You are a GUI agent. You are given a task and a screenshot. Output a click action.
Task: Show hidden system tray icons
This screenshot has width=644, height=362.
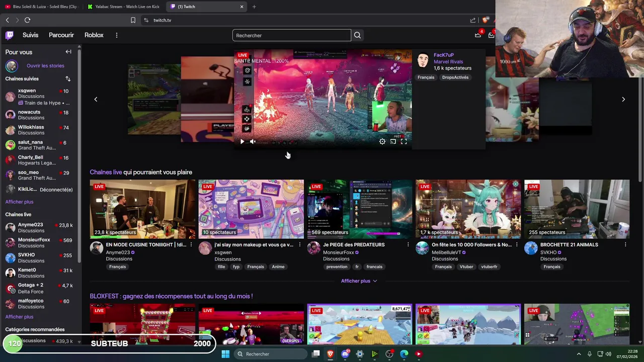579,354
